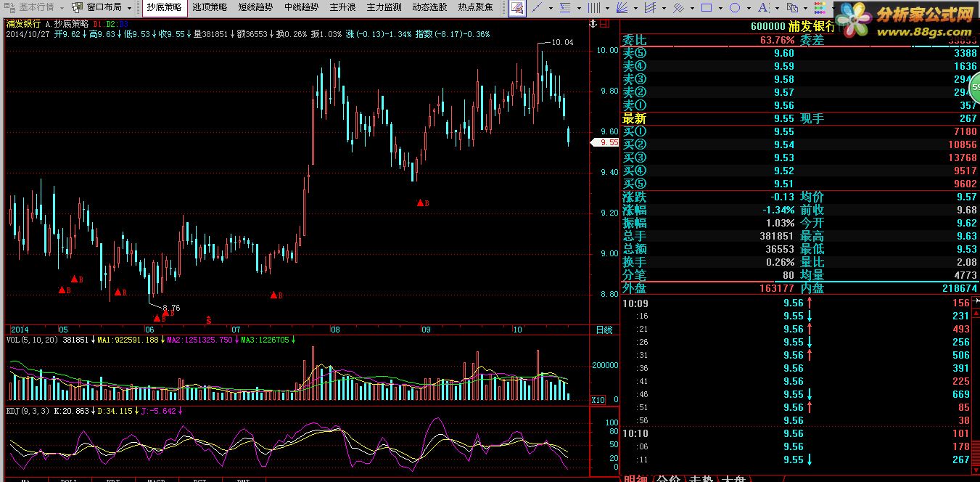Click the D1 indicator label
This screenshot has width=980, height=482.
click(x=99, y=23)
